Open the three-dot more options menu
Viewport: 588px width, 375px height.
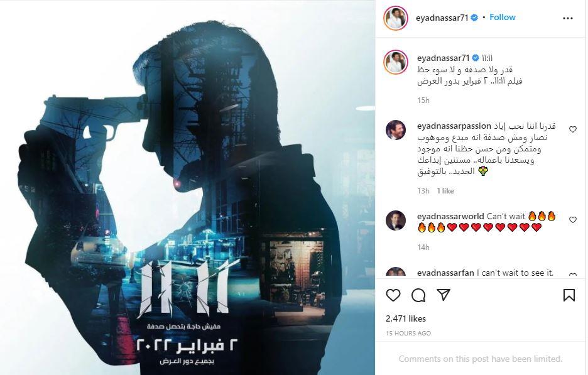coord(568,18)
